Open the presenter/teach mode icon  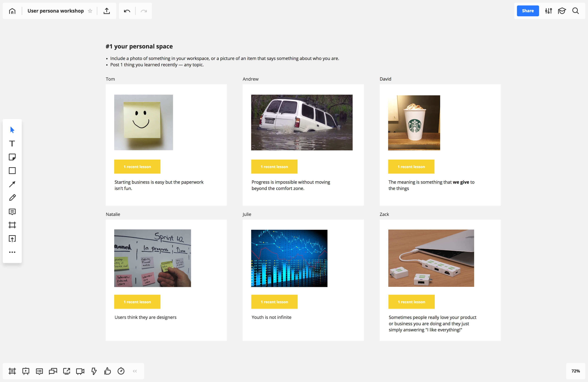[x=561, y=11]
